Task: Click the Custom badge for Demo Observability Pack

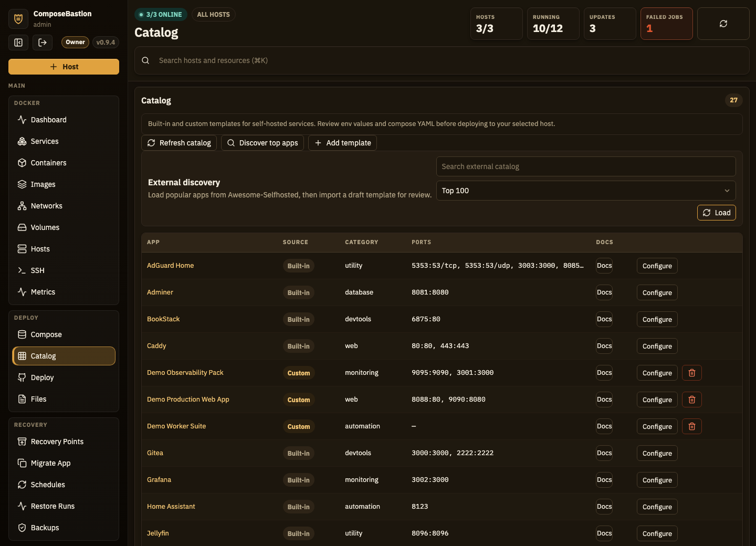Action: click(x=299, y=373)
